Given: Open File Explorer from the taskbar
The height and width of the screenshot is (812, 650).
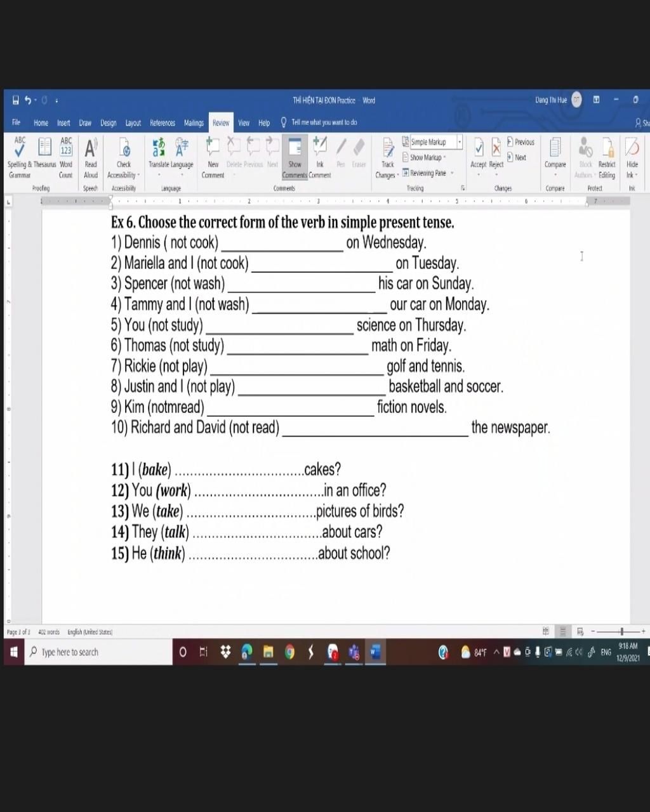Looking at the screenshot, I should [x=268, y=652].
